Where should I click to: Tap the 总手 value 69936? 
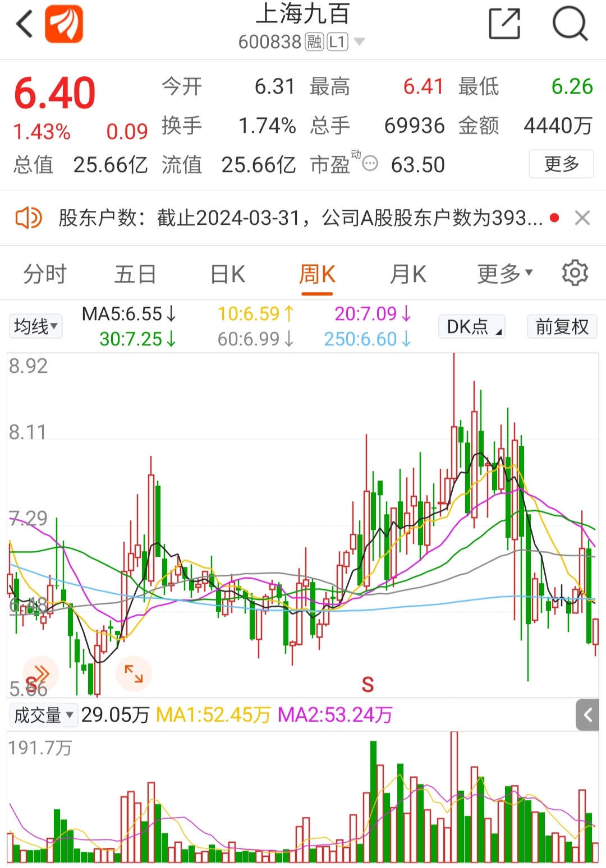click(415, 126)
